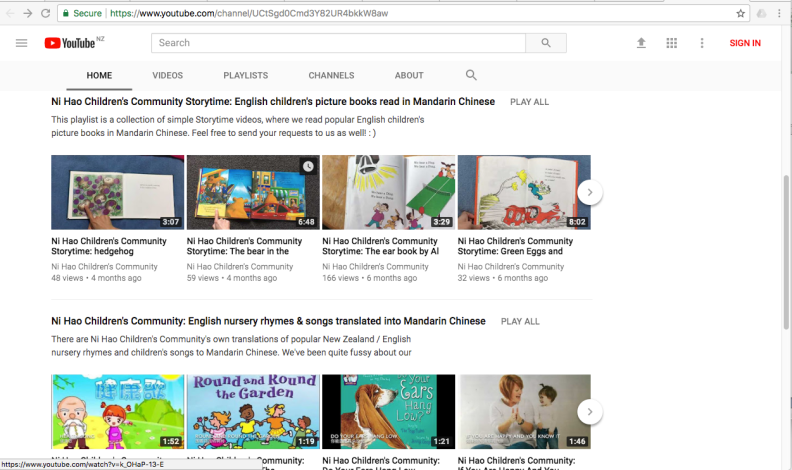Image resolution: width=792 pixels, height=470 pixels.
Task: Switch to the PLAYLISTS tab
Action: (245, 75)
